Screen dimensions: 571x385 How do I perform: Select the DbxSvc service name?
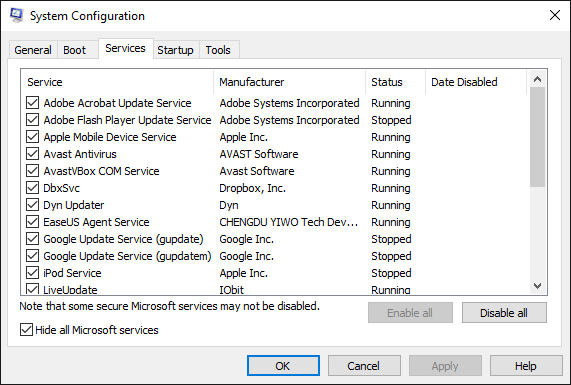point(61,188)
